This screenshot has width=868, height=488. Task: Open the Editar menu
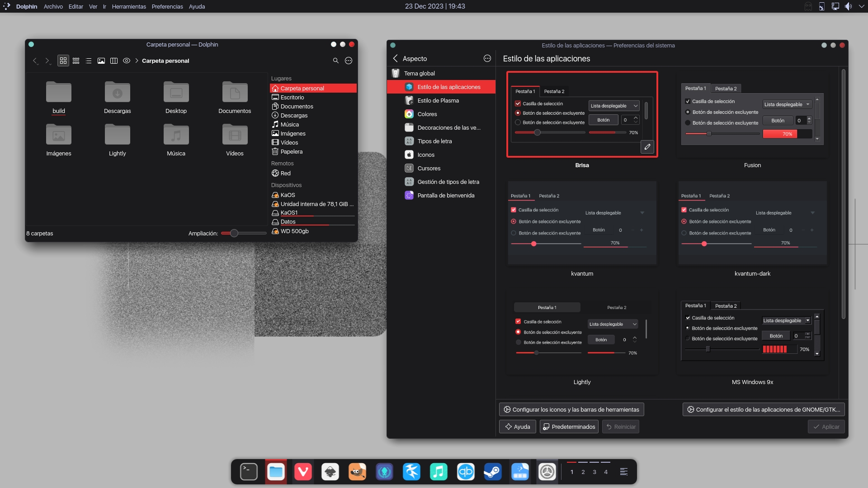[x=76, y=6]
